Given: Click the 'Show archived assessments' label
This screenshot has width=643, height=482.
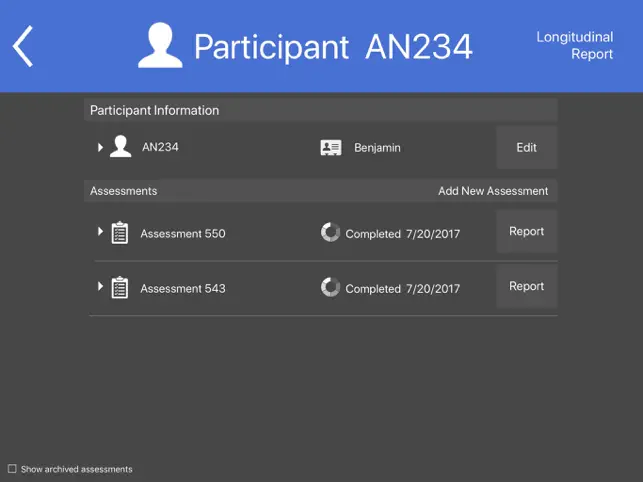Looking at the screenshot, I should point(77,469).
